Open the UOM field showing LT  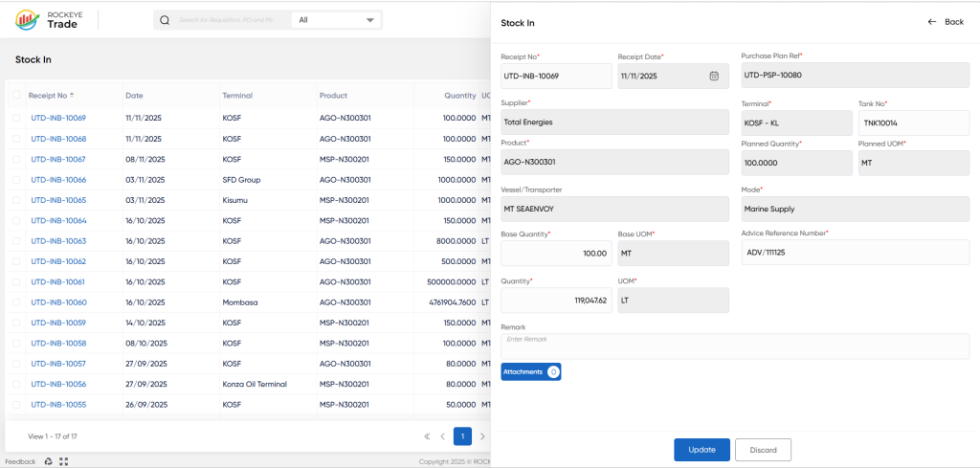pos(673,301)
